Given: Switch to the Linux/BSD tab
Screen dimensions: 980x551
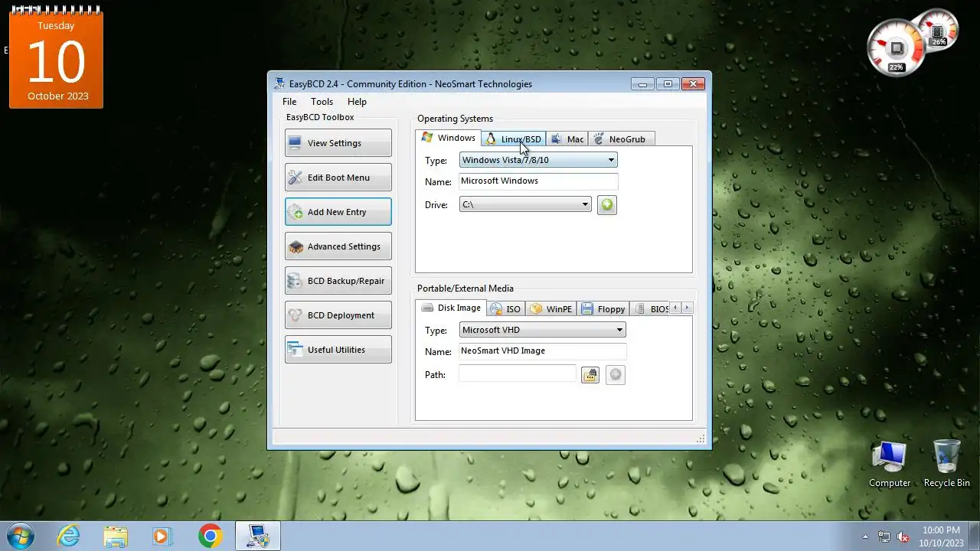Looking at the screenshot, I should tap(514, 139).
